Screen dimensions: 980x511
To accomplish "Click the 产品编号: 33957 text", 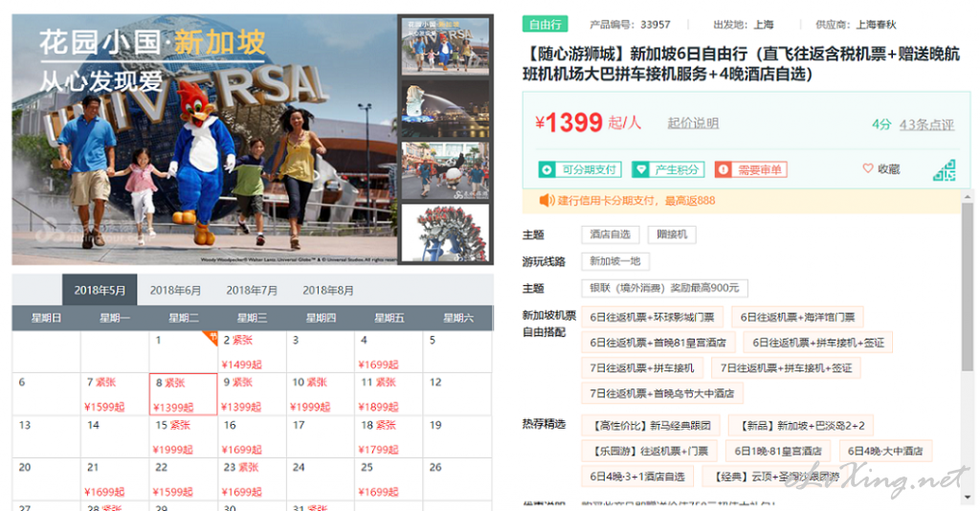I will [630, 24].
